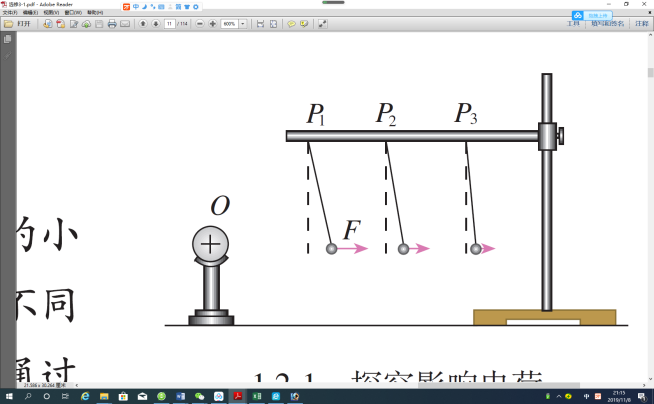Viewport: 654px width, 404px height.
Task: Open Task View on taskbar
Action: click(x=65, y=396)
